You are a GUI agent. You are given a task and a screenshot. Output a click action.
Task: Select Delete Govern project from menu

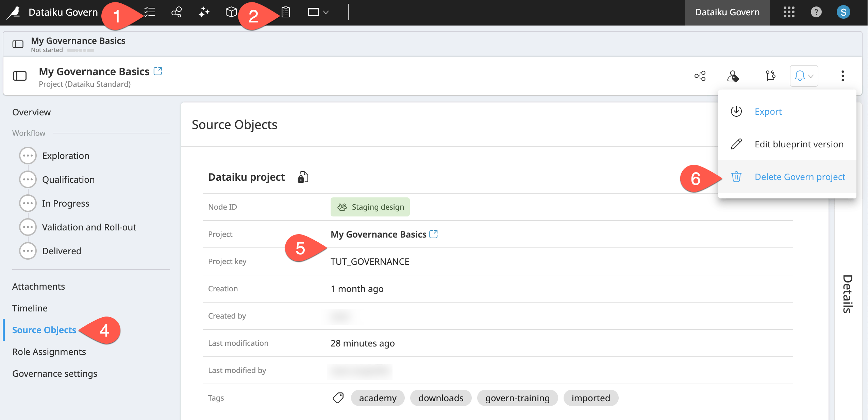(799, 177)
